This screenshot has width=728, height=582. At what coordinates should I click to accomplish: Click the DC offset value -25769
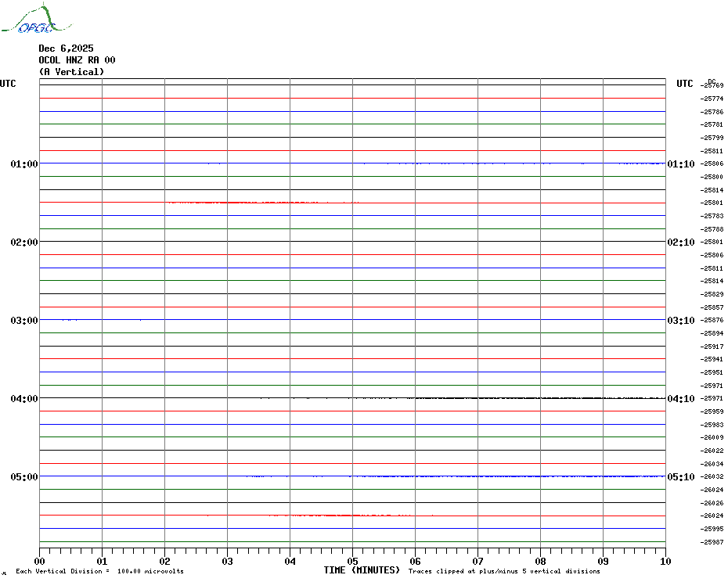[712, 86]
